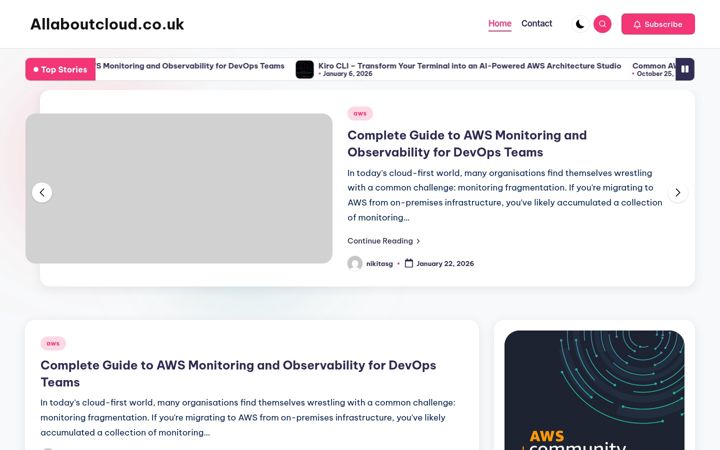Click the AWS community image in the sidebar

[x=594, y=390]
